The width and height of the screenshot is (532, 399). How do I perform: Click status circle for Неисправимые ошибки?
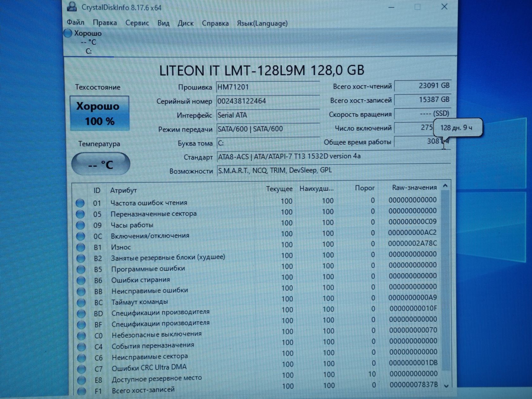coord(81,291)
